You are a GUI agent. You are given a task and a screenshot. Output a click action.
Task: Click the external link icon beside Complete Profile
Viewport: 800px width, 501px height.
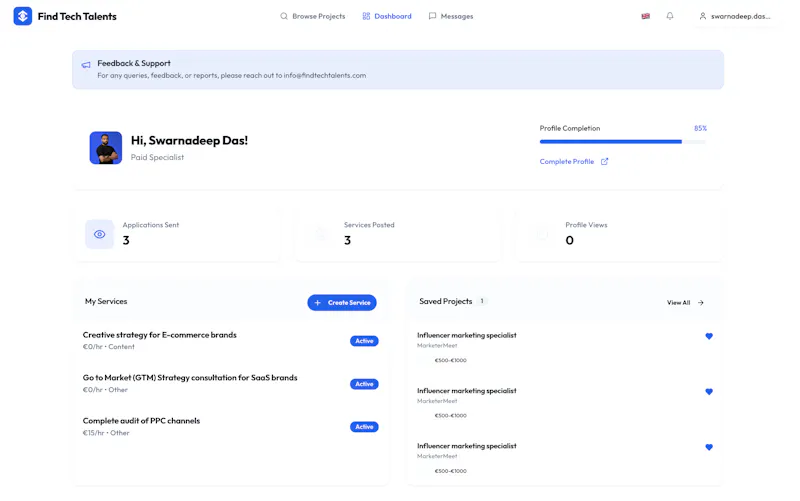(x=605, y=162)
